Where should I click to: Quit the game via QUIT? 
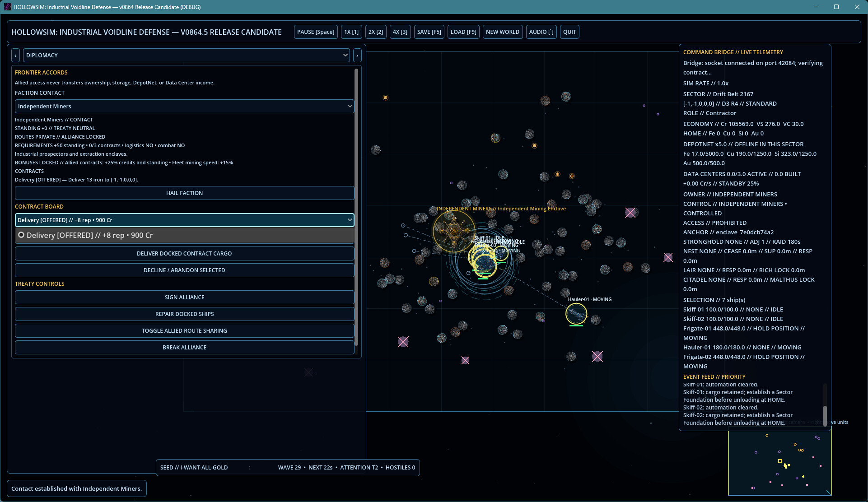tap(569, 32)
